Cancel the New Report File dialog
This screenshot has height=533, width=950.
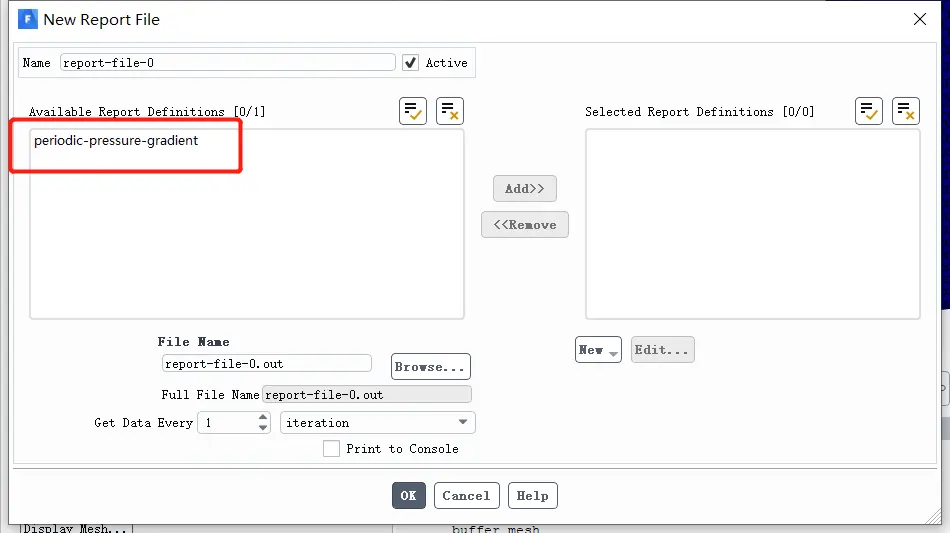(467, 495)
